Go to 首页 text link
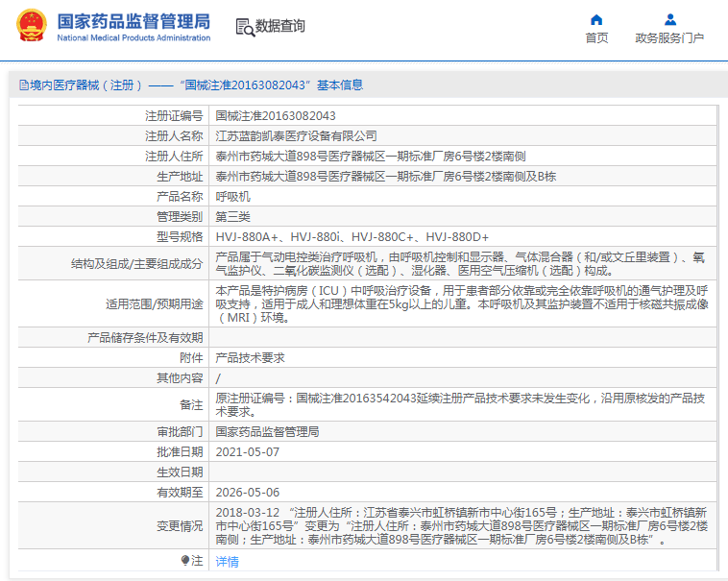 tap(596, 38)
